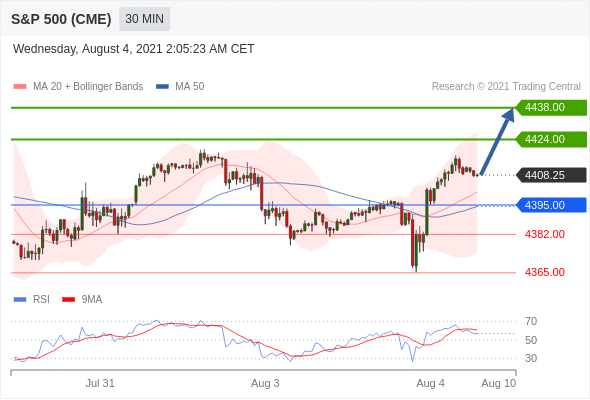Toggle the 9MA legend label

point(92,300)
